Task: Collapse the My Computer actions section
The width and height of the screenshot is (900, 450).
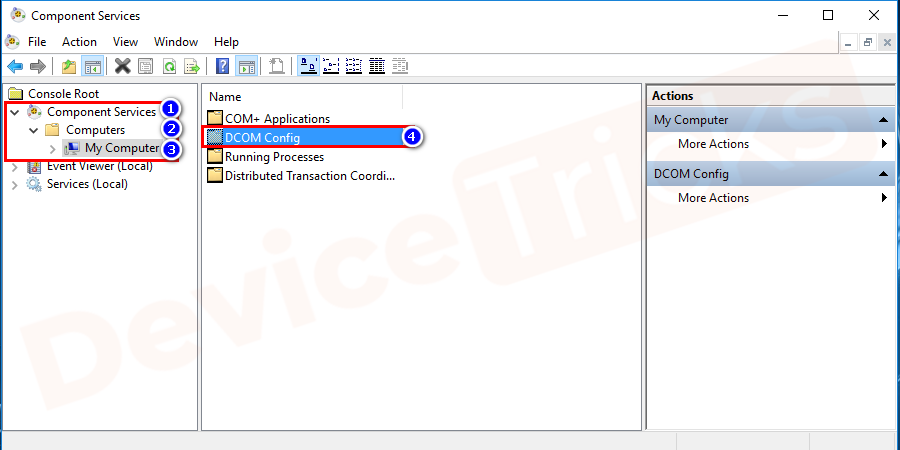Action: pos(883,120)
